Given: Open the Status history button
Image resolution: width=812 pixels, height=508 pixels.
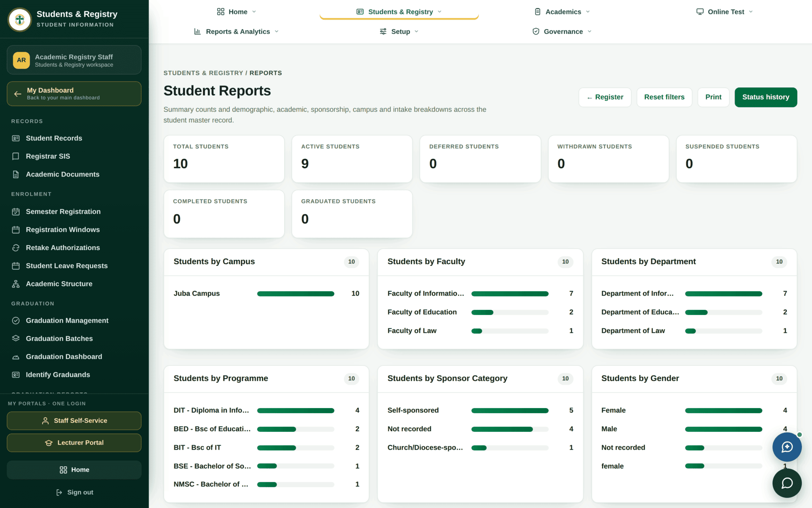Looking at the screenshot, I should pos(765,97).
